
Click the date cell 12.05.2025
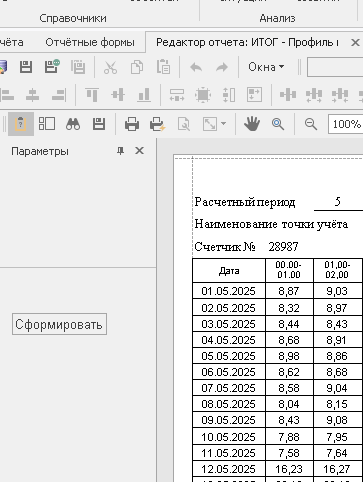click(228, 469)
